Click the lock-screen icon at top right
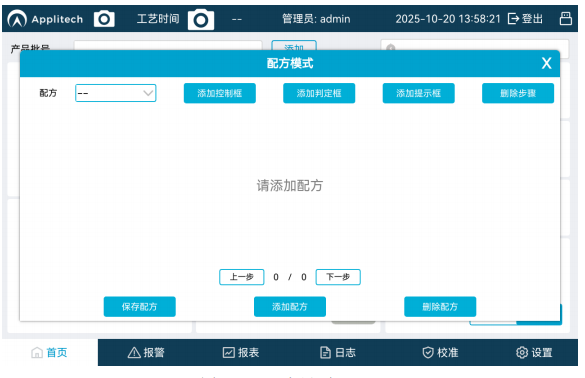Screen dimensions: 585x378 [x=566, y=18]
